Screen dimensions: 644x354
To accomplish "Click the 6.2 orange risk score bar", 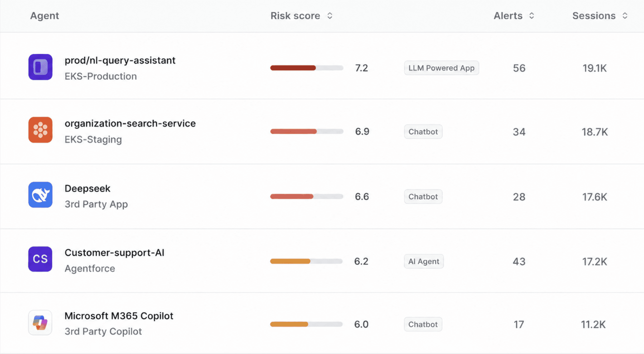I will pyautogui.click(x=306, y=261).
